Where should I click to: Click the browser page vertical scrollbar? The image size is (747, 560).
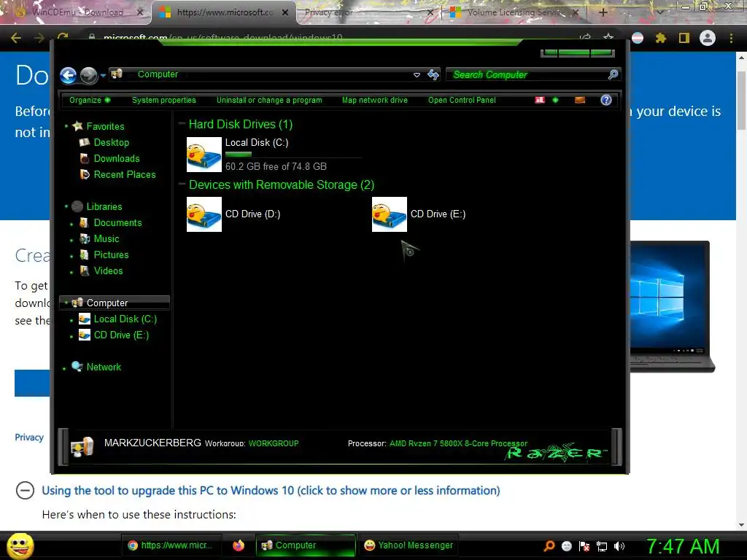click(741, 100)
